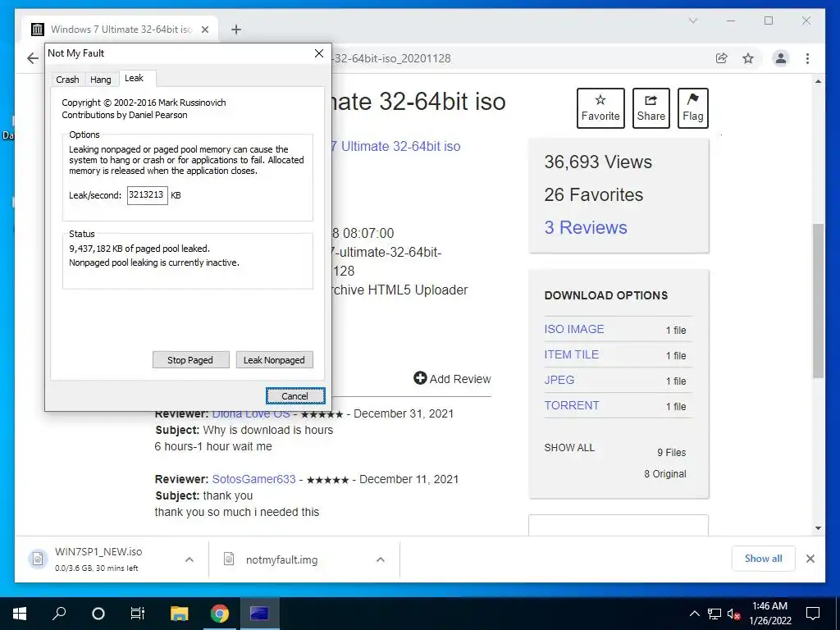Open the Windows 7 Ultimate 32-64bit iso title link

pos(395,146)
